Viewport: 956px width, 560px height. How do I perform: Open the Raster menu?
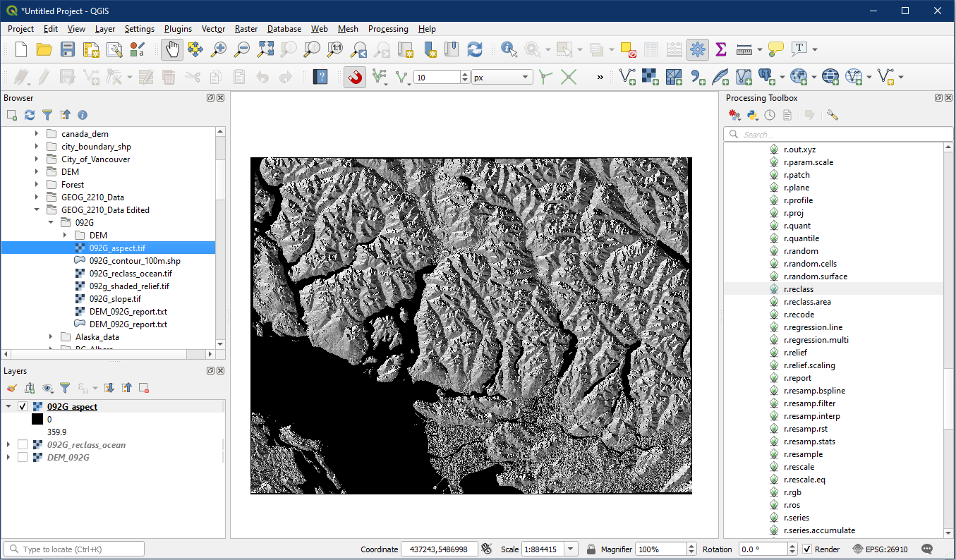(246, 29)
